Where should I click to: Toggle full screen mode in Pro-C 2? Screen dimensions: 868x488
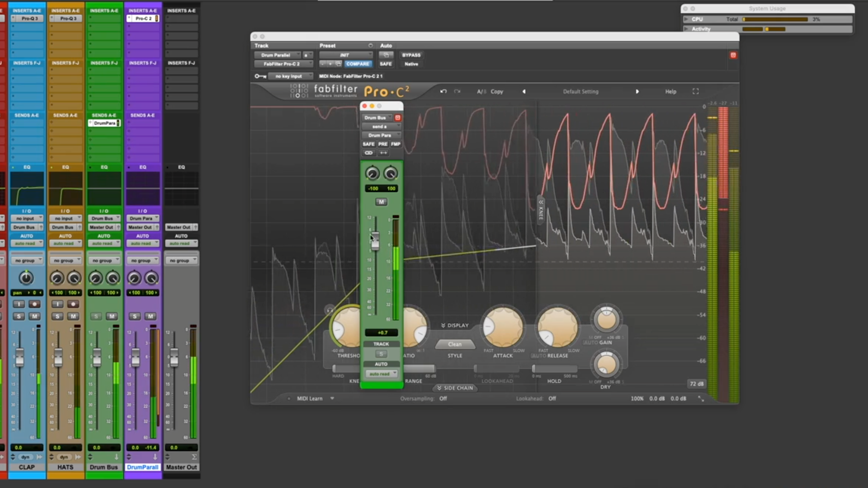[695, 91]
